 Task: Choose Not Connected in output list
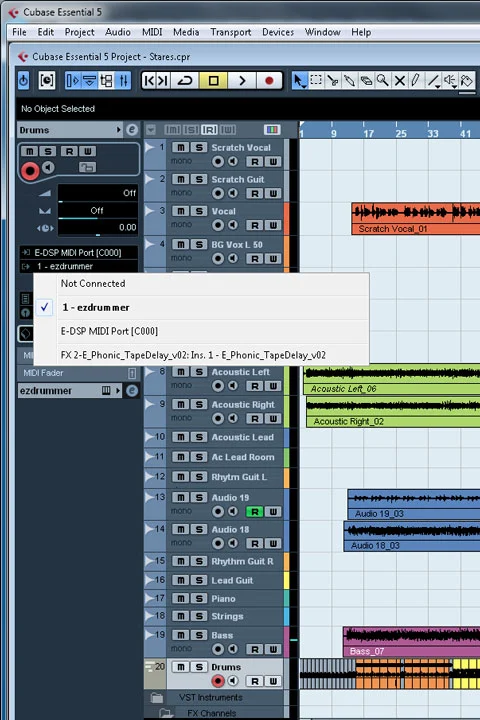(x=201, y=283)
